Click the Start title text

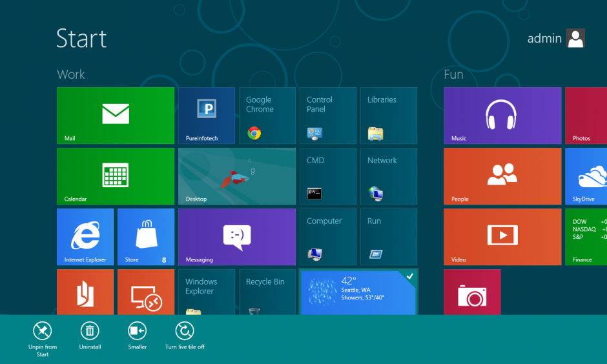[81, 38]
